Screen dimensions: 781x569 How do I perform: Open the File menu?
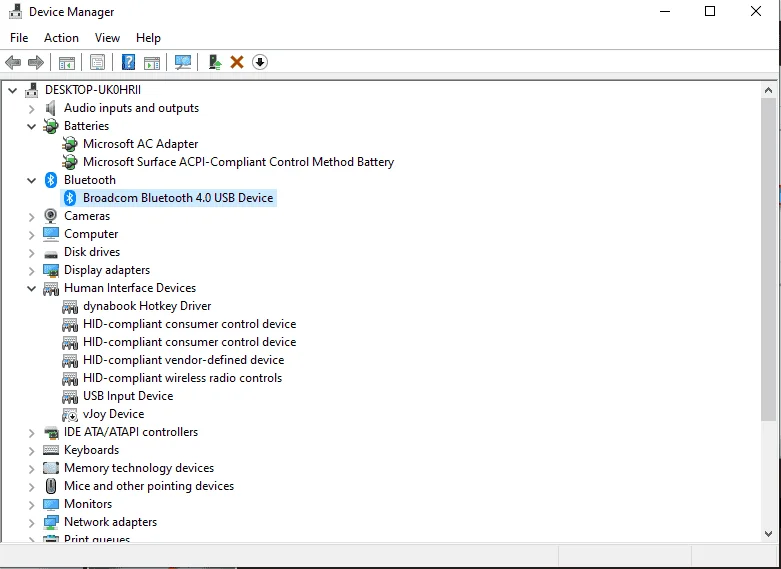[x=19, y=38]
